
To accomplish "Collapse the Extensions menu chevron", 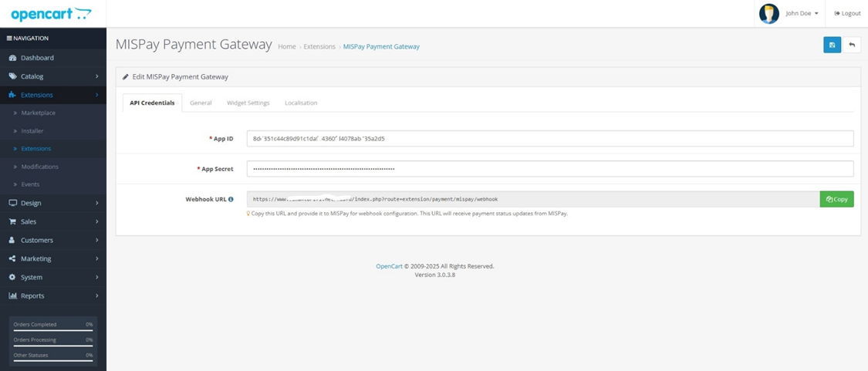I will pyautogui.click(x=97, y=95).
